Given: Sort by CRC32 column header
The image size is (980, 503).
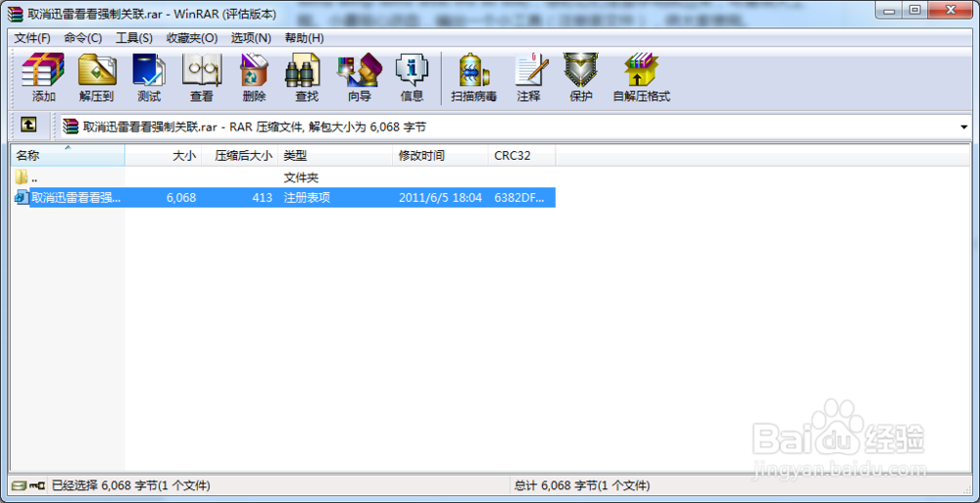Looking at the screenshot, I should pyautogui.click(x=522, y=156).
